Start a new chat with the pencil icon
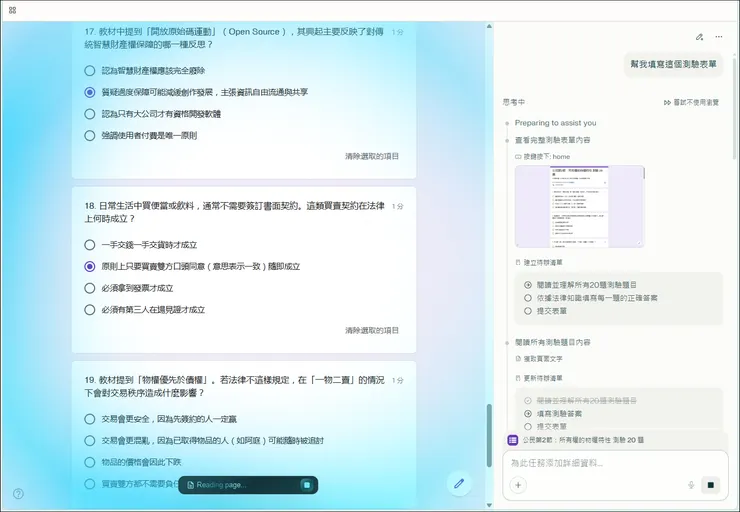The image size is (740, 512). pyautogui.click(x=699, y=37)
